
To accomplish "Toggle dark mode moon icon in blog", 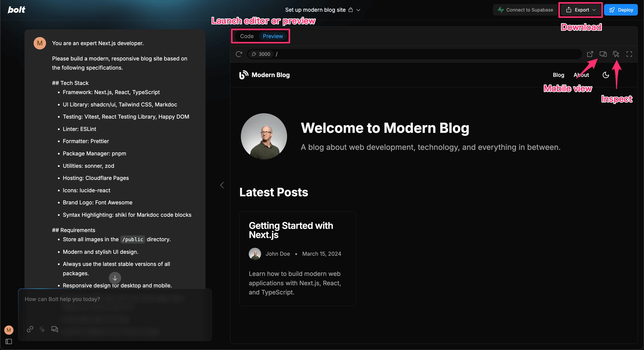I will 606,75.
